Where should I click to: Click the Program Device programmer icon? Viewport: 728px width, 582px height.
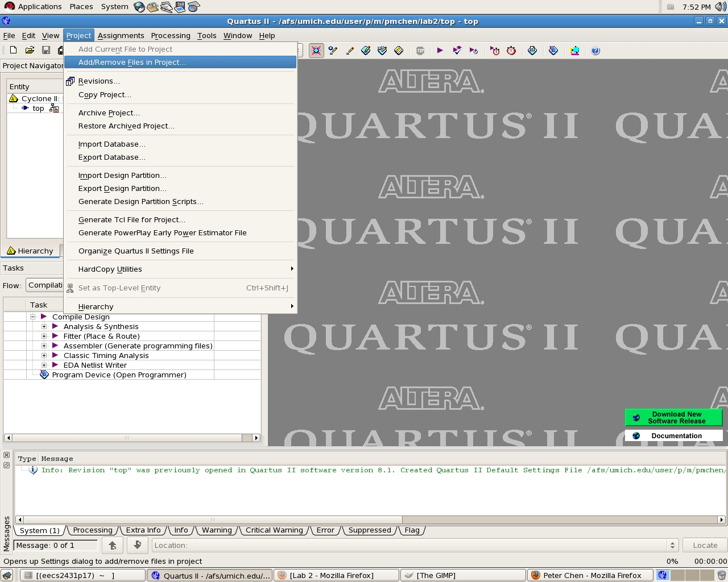coord(44,375)
